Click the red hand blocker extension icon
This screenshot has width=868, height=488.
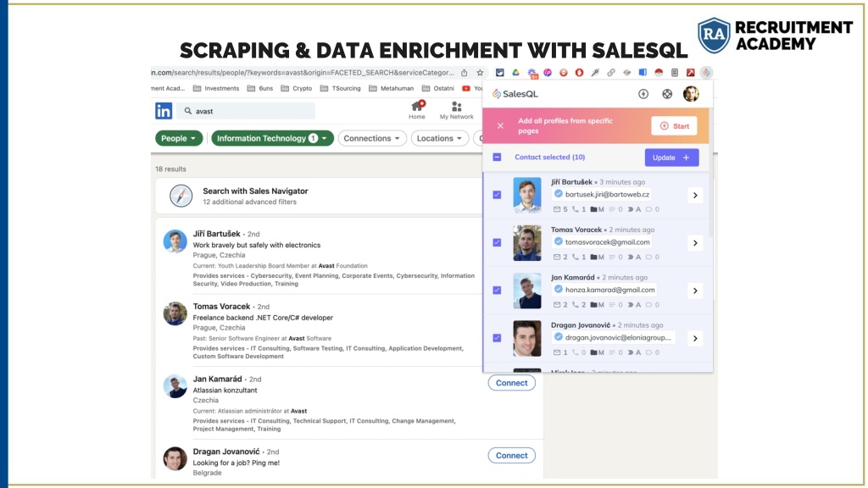tap(579, 73)
